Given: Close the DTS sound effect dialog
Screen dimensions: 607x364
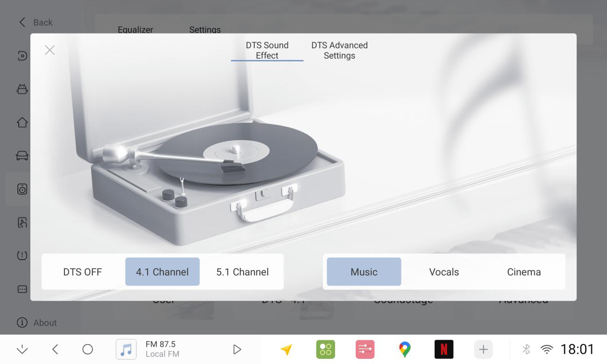Looking at the screenshot, I should (50, 50).
